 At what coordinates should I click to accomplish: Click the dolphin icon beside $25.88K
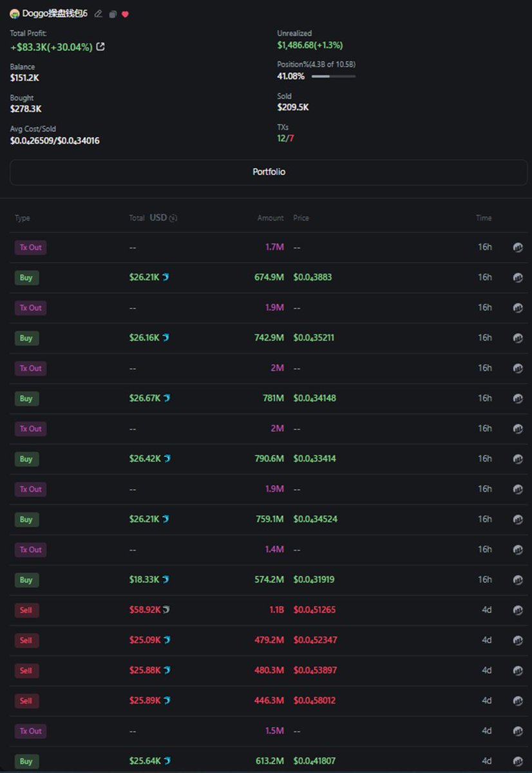click(166, 670)
